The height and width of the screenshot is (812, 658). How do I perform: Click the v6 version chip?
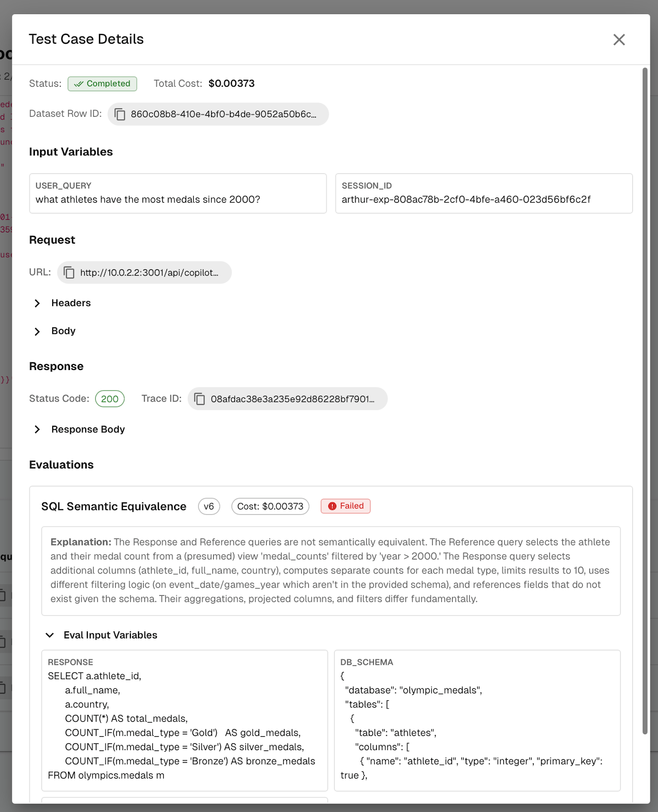click(209, 506)
